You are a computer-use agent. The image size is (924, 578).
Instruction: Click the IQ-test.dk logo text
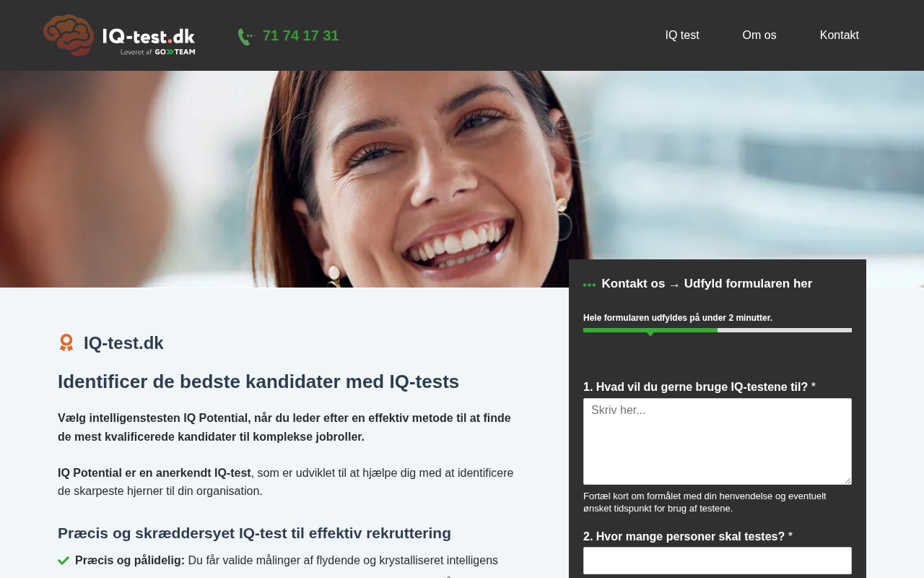[x=149, y=36]
